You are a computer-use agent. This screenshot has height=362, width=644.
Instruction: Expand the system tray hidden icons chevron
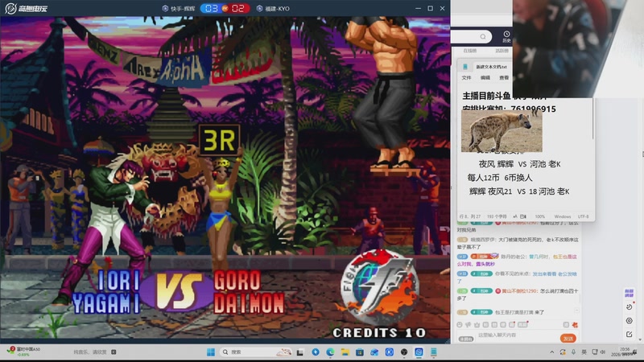[551, 352]
